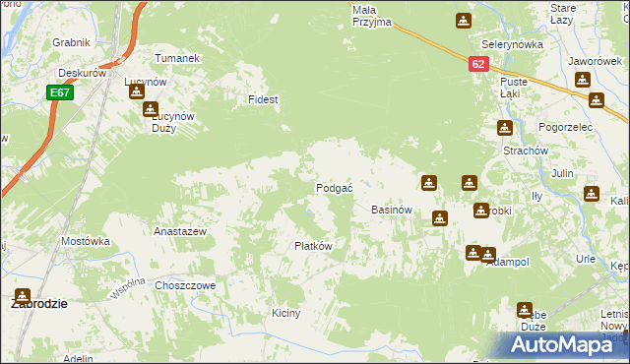
Task: Click the POI icon right of Basinów label
Action: pos(440,218)
